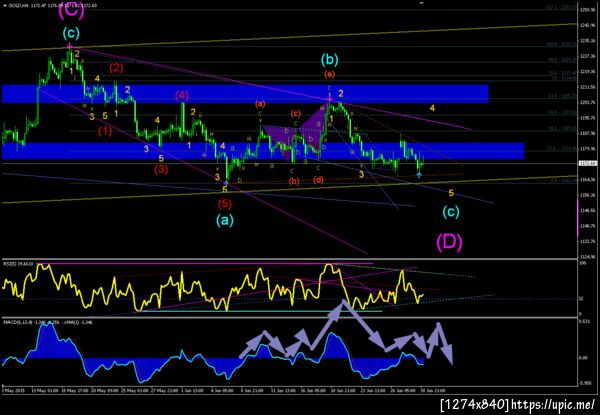This screenshot has height=415, width=600.
Task: Click the magenta (D) wave label
Action: (450, 242)
